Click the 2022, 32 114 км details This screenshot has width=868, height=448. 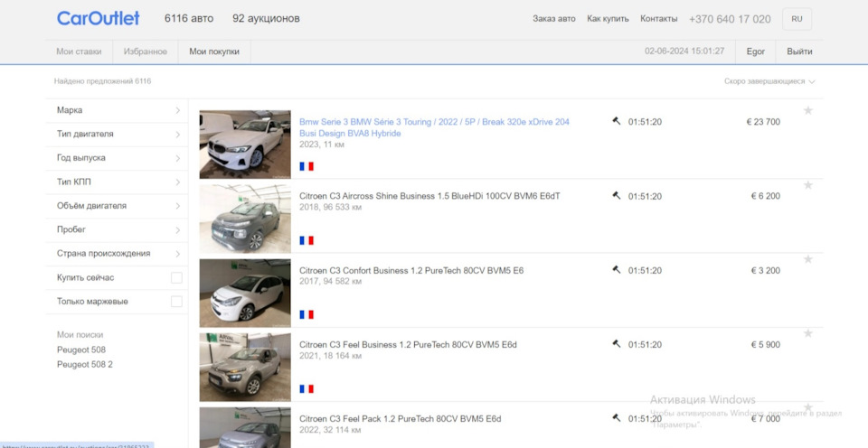[331, 430]
